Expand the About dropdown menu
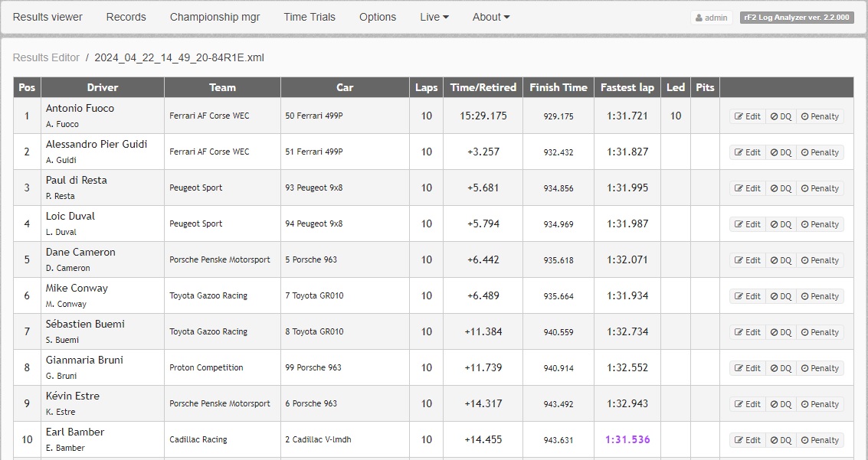868x460 pixels. click(491, 17)
